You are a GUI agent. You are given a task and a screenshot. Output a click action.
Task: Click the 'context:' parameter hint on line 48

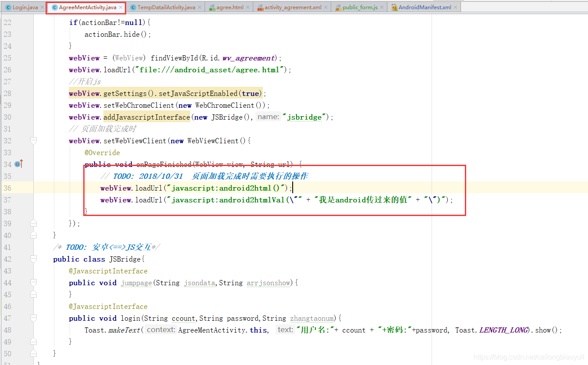(161, 330)
